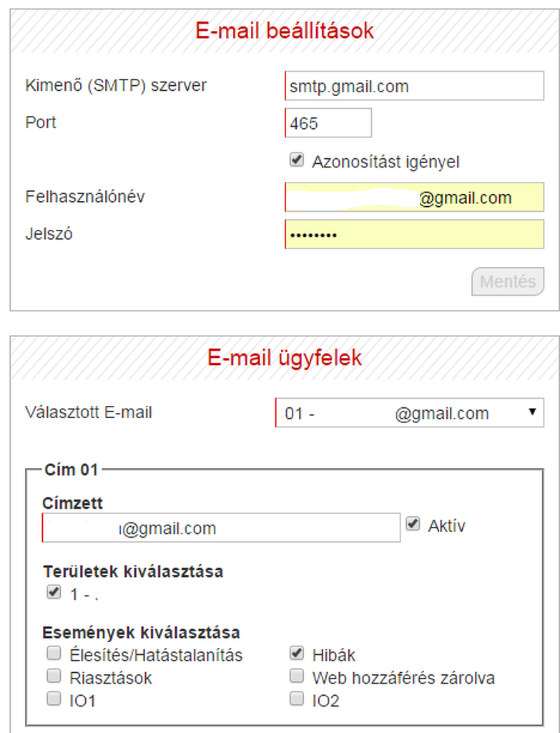Uncheck the Aktív checkbox
This screenshot has height=733, width=560.
413,525
